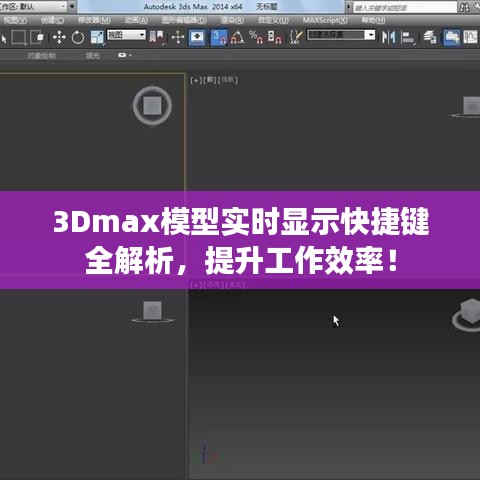Toggle the Graphite ribbon display

pyautogui.click(x=451, y=37)
